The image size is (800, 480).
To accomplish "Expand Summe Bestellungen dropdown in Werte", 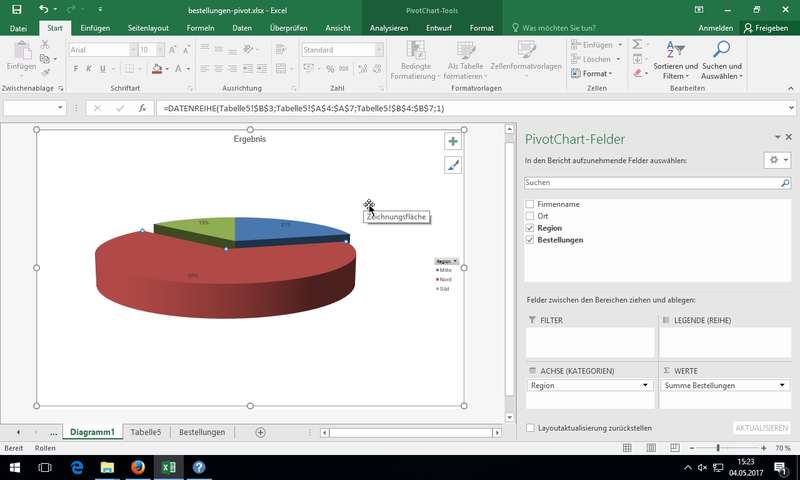I will pos(782,385).
